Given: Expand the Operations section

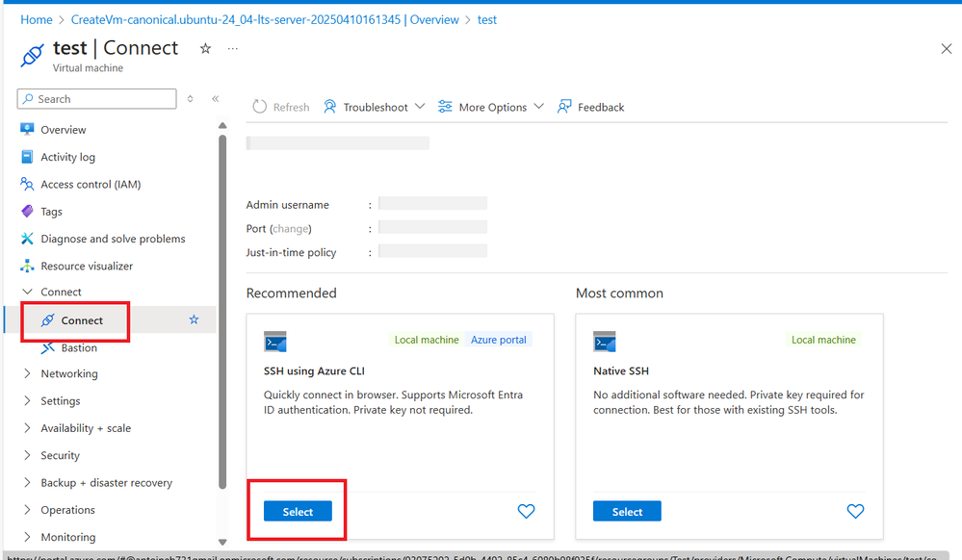Looking at the screenshot, I should coord(27,510).
